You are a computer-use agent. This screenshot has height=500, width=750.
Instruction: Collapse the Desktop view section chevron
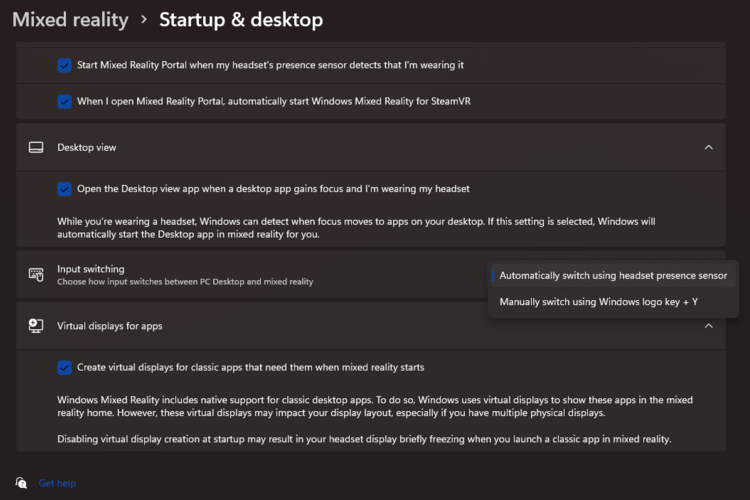click(x=708, y=147)
